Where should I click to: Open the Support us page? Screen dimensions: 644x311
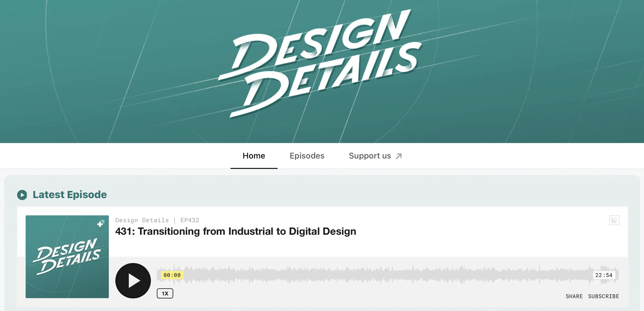(x=370, y=156)
